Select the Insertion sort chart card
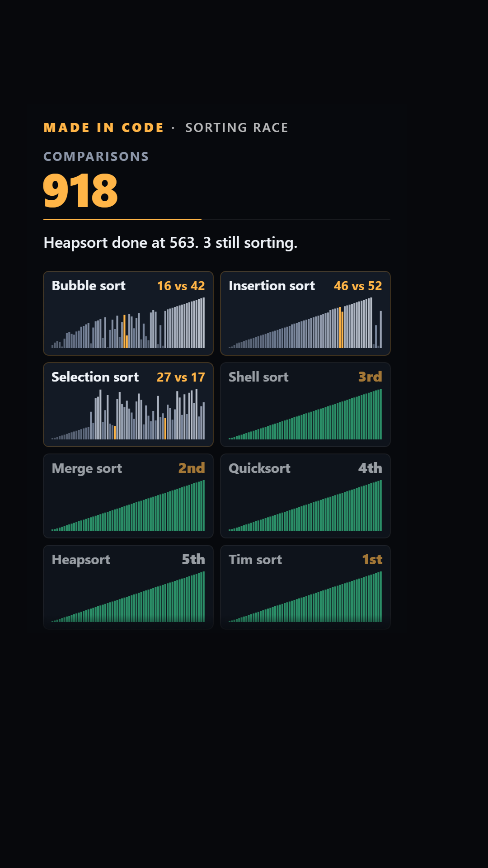Viewport: 488px width, 868px height. pos(305,313)
